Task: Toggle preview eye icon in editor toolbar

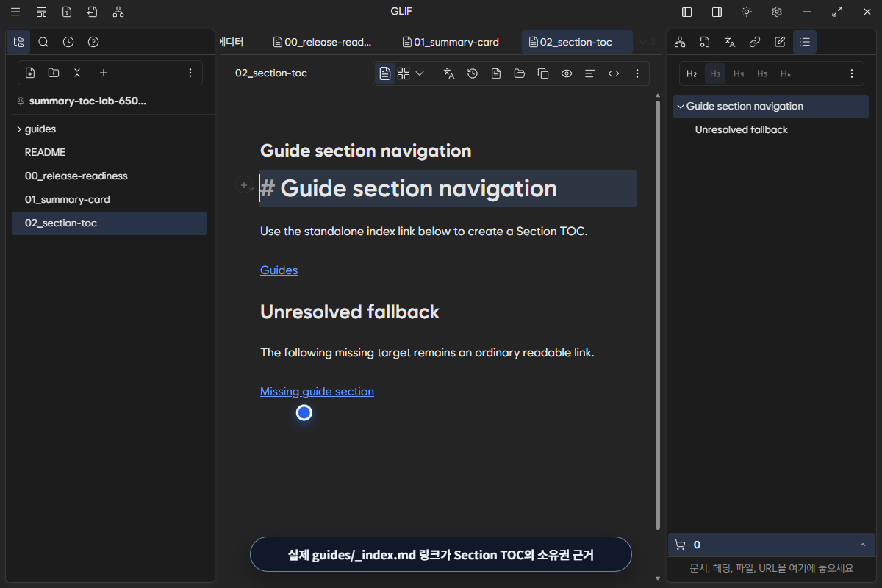Action: click(567, 73)
